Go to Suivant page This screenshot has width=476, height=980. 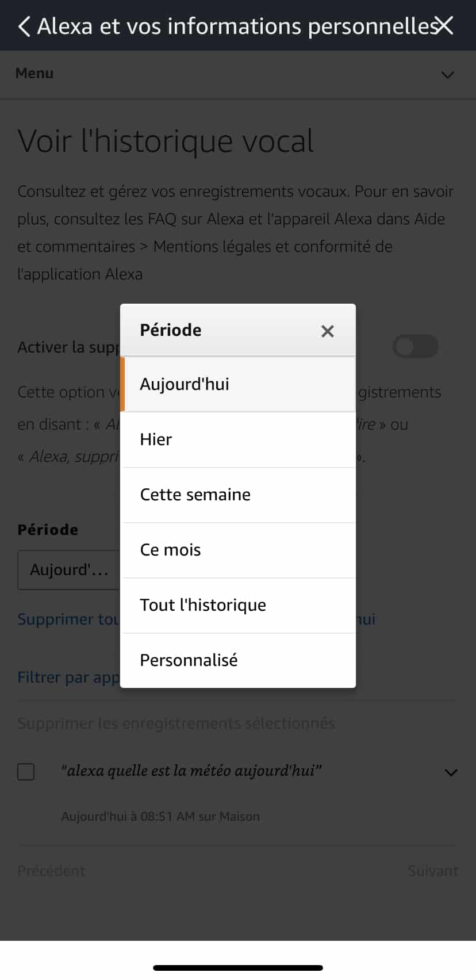[x=432, y=871]
